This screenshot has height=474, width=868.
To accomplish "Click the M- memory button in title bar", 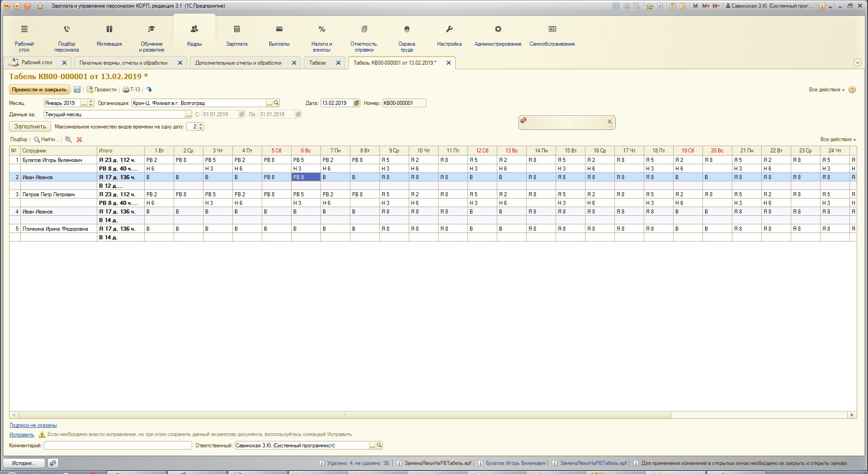I will (x=716, y=6).
